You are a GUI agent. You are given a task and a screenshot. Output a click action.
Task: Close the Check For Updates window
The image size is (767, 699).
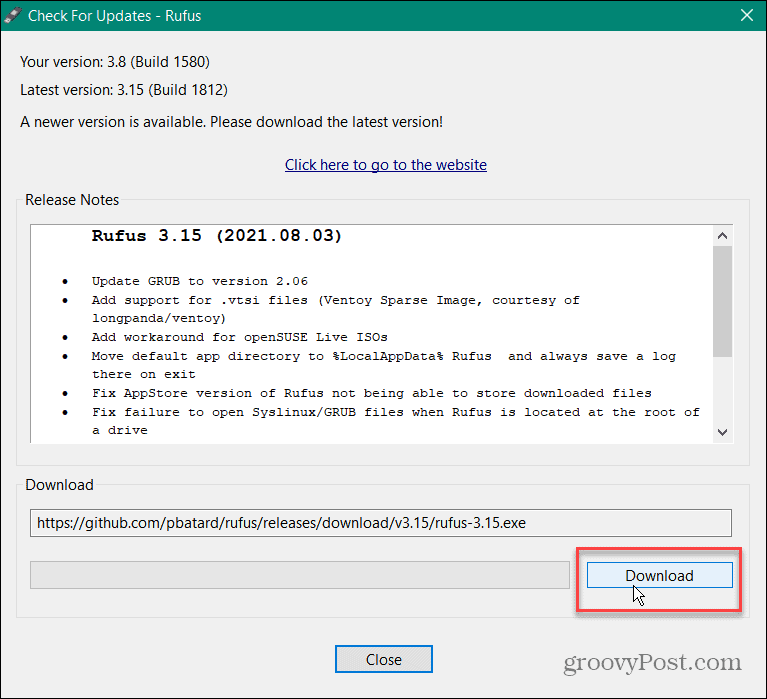[747, 15]
